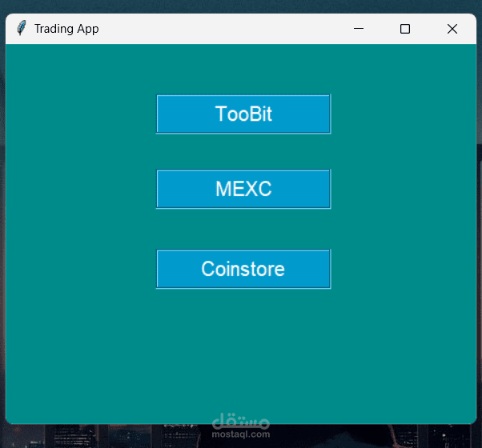Minimize the Trading App window

tap(359, 29)
